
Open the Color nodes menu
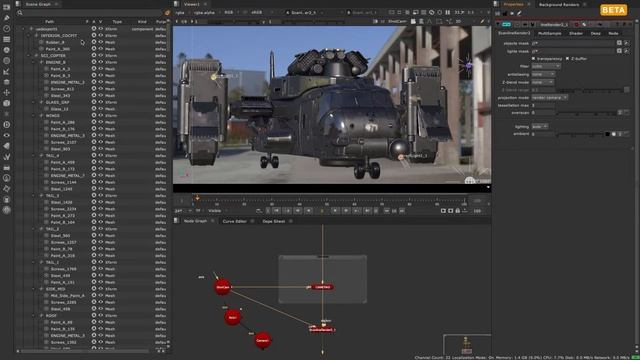tap(7, 50)
